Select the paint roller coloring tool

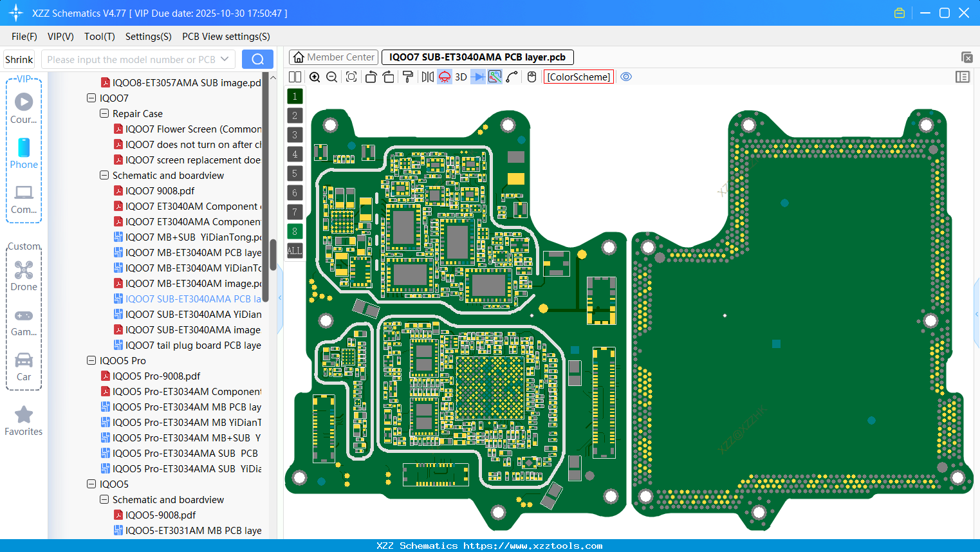(407, 77)
